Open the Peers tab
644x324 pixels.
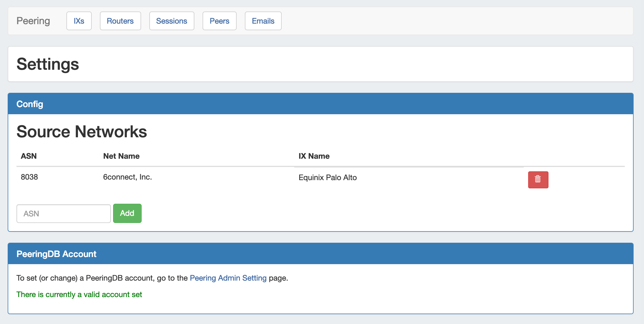219,21
